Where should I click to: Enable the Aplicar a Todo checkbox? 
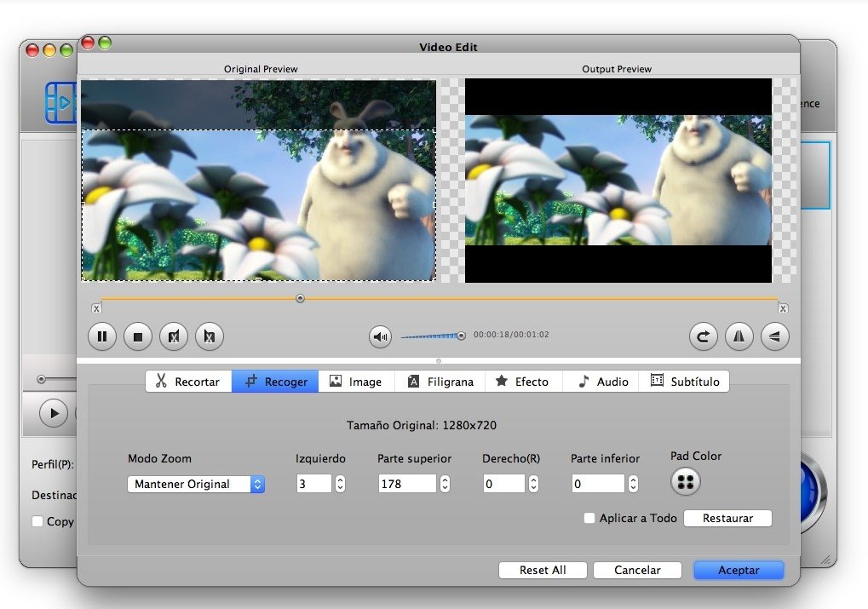coord(589,518)
